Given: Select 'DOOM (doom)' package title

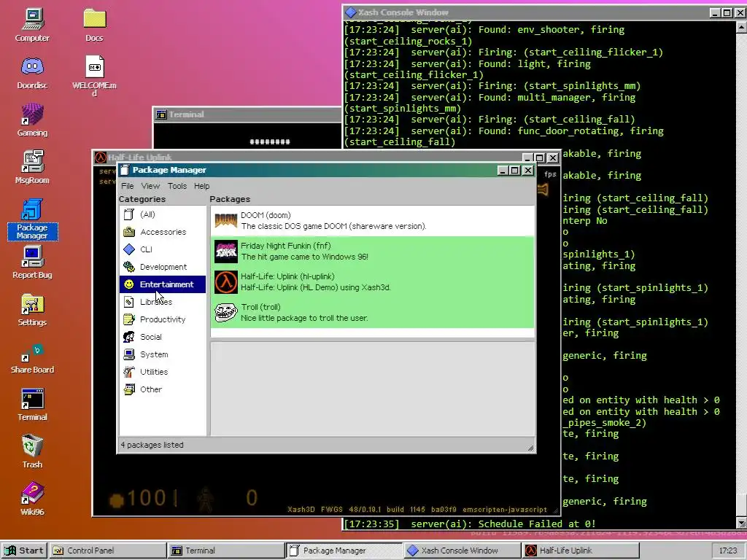Looking at the screenshot, I should click(266, 215).
